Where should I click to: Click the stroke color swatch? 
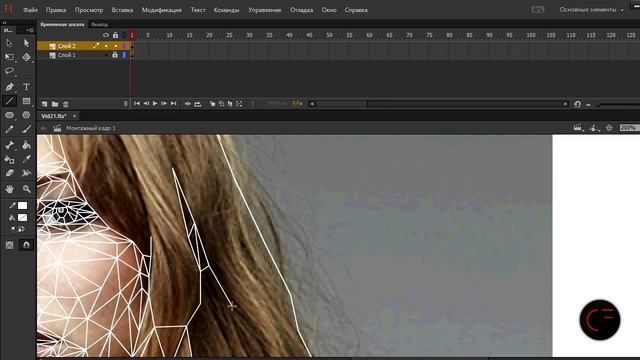tap(22, 205)
